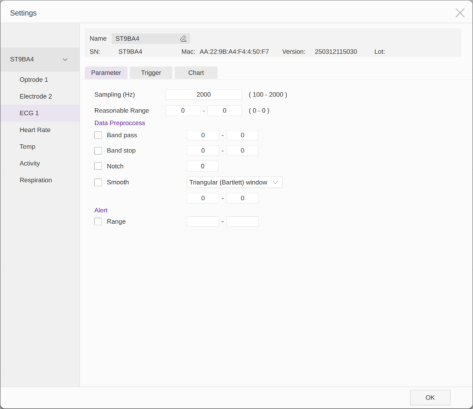Toggle the Notch filter checkbox

(x=98, y=166)
